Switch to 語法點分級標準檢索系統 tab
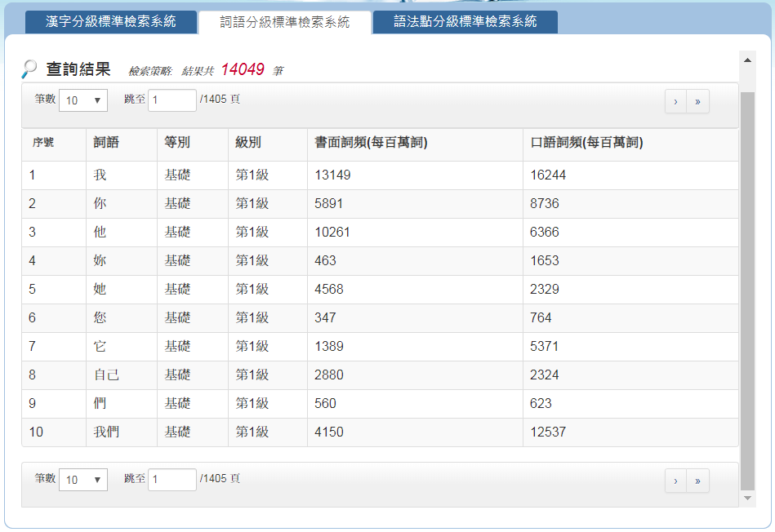The height and width of the screenshot is (532, 775). 465,22
